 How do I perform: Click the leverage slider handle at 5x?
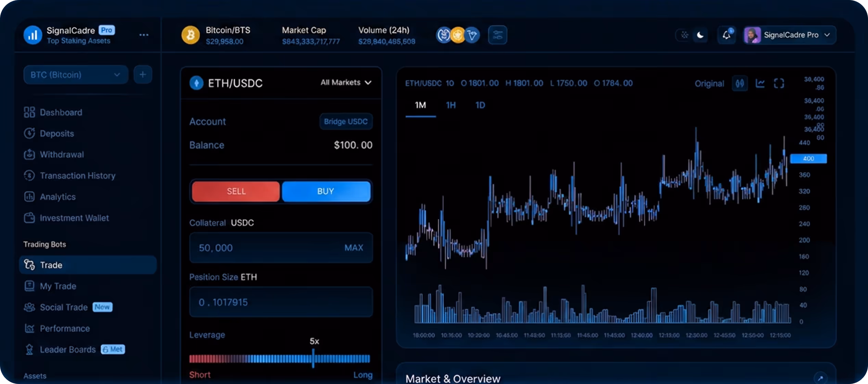(x=313, y=358)
